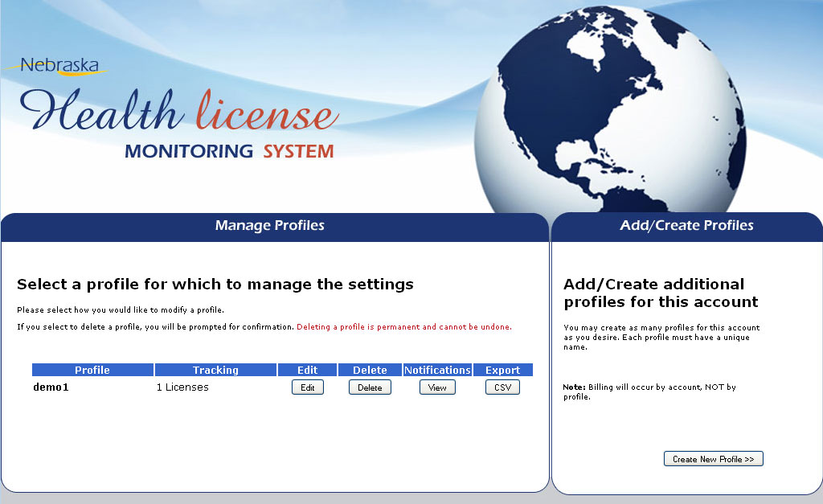Screen dimensions: 823x504
Task: Click the Manage Profiles panel title
Action: pos(270,225)
